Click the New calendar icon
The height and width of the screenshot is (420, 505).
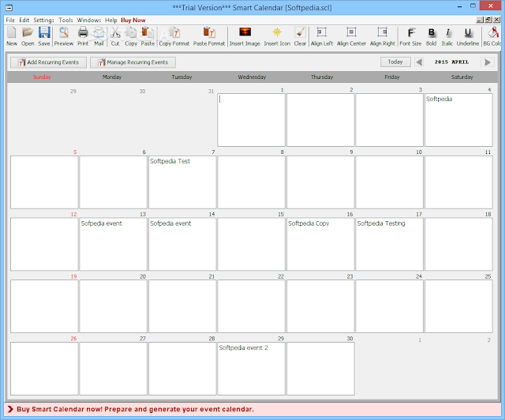click(12, 36)
